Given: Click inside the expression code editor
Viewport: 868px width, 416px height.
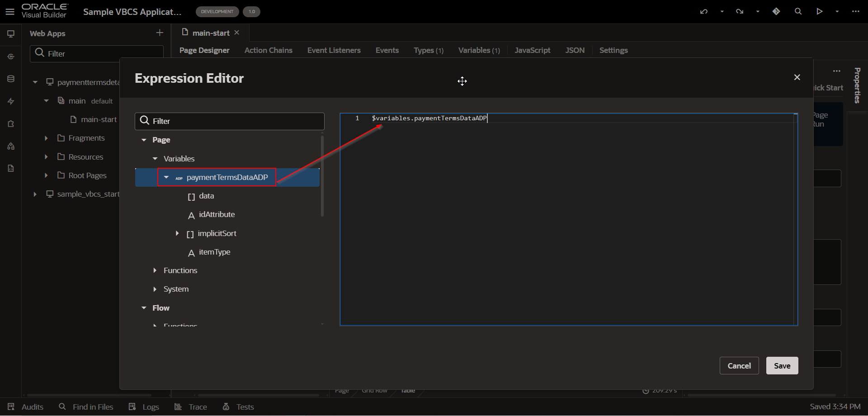Looking at the screenshot, I should pos(569,219).
